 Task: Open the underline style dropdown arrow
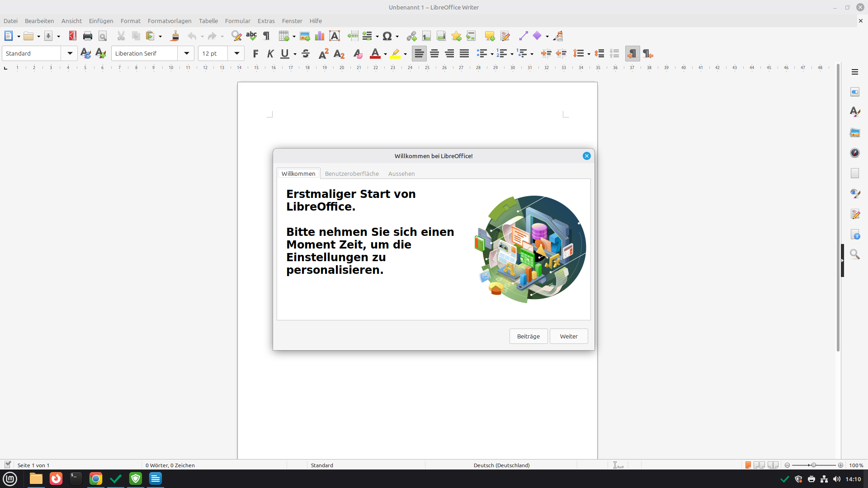coord(295,54)
